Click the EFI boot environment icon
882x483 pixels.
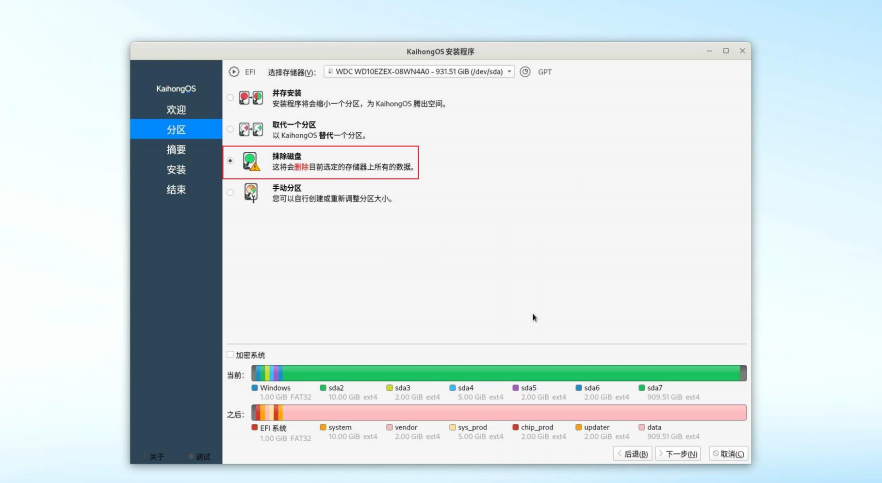(x=234, y=72)
